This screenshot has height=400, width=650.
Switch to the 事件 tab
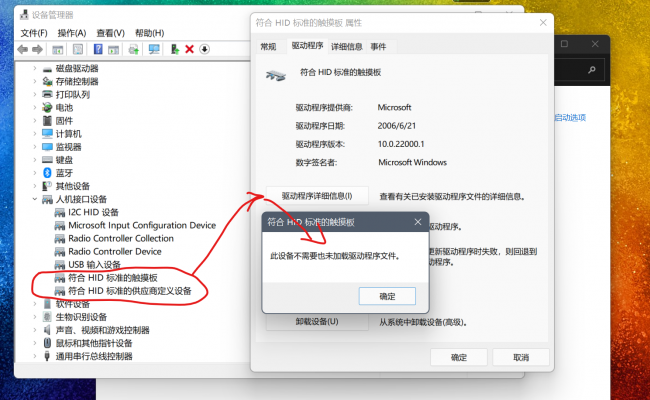coord(378,46)
